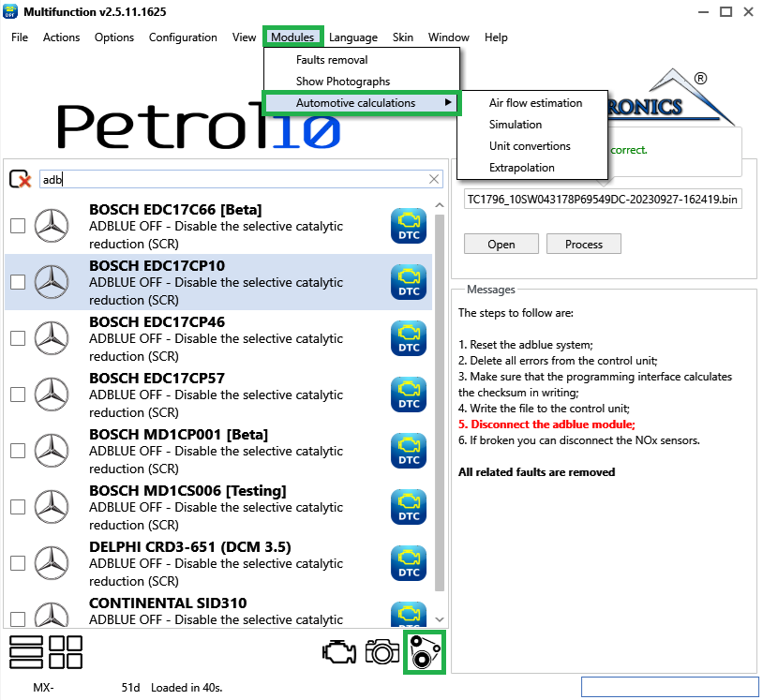Click the DTC icon for BOSCH EDC17C66 [Beta]

click(x=409, y=226)
